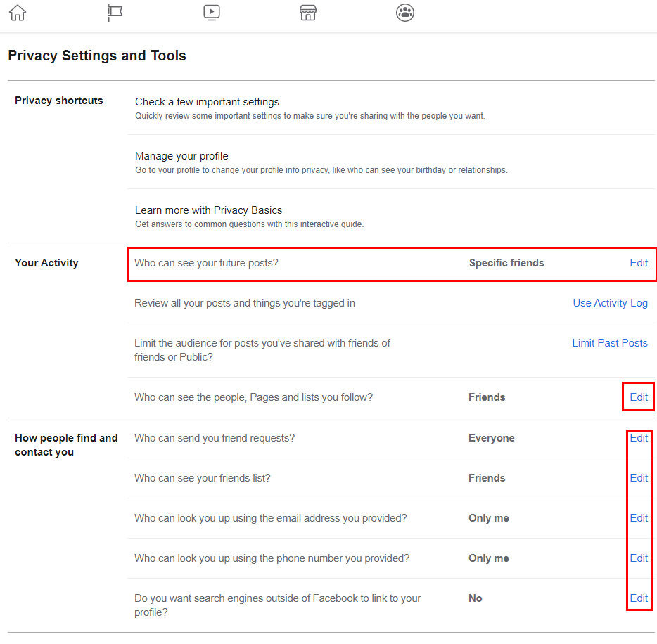Open Use Activity Log
This screenshot has width=657, height=644.
coord(610,303)
